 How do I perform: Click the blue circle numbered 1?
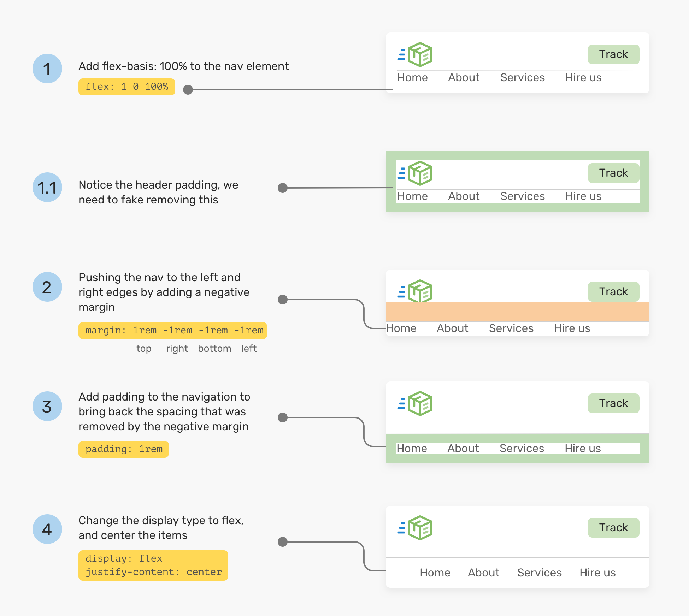[47, 69]
